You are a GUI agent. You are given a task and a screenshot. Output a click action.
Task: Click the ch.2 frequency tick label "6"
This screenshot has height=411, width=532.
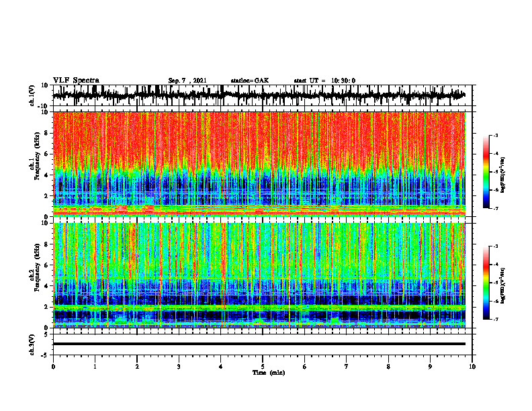46,265
